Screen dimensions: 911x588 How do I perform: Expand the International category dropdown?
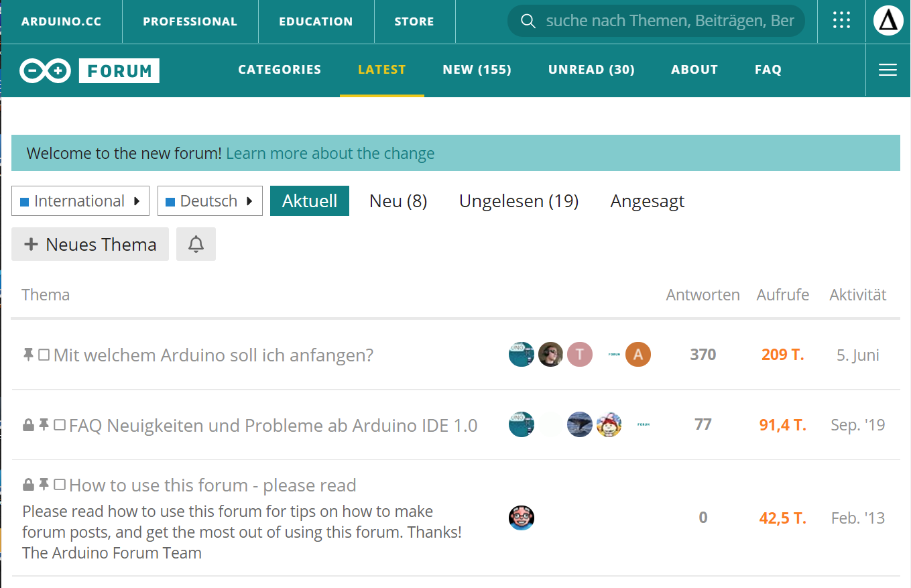(x=80, y=201)
